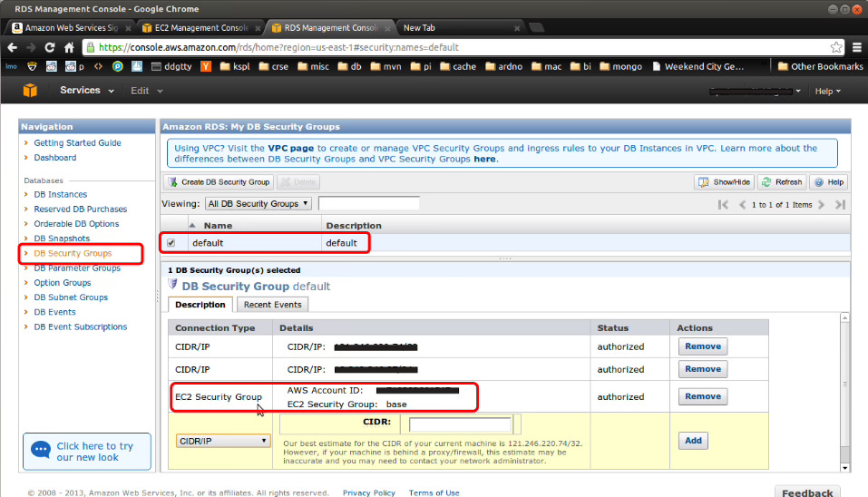This screenshot has width=868, height=497.
Task: Click the details pane scroll down arrow
Action: (844, 468)
